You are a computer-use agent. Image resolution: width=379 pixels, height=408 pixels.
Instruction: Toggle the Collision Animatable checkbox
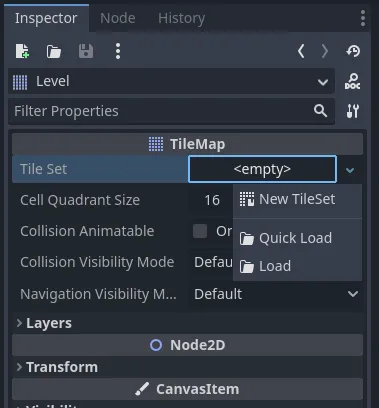click(200, 231)
